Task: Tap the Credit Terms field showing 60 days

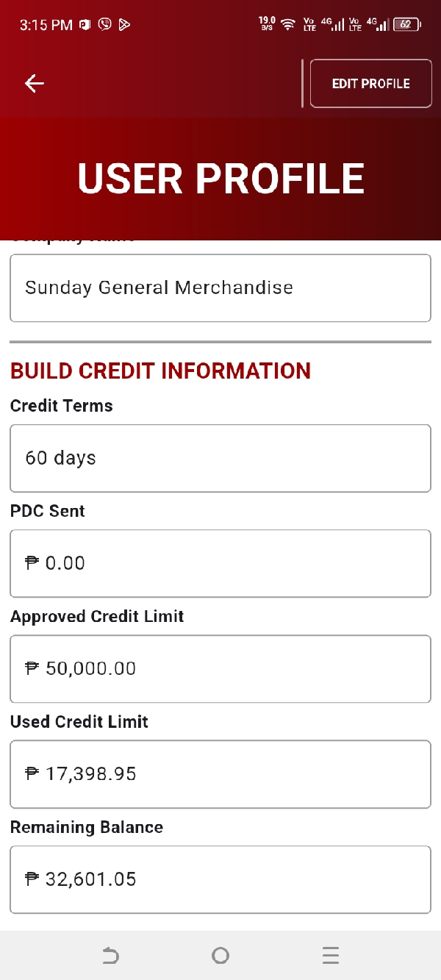Action: (x=220, y=458)
